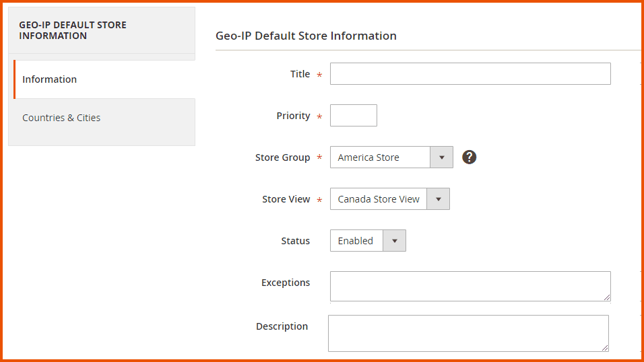
Task: Grab the Description textarea resize handle
Action: [604, 347]
